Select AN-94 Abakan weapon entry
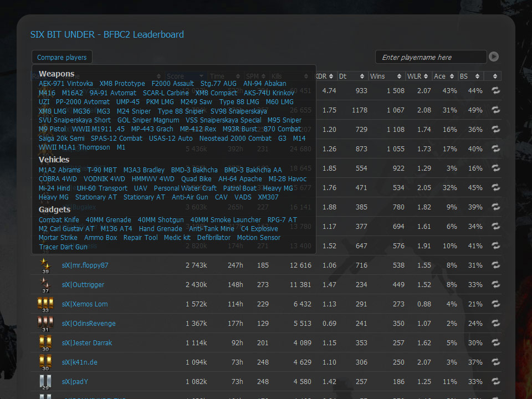Viewport: 532px width, 399px height. click(x=265, y=84)
